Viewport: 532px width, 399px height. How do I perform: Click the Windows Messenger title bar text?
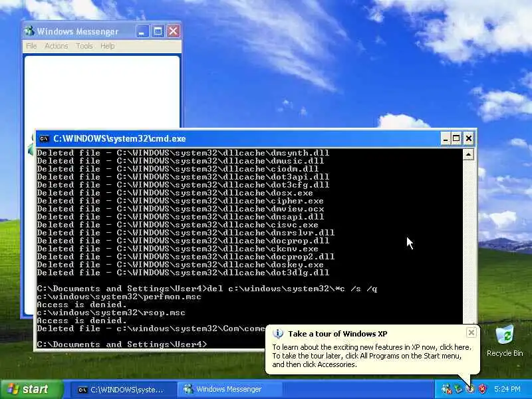[78, 31]
